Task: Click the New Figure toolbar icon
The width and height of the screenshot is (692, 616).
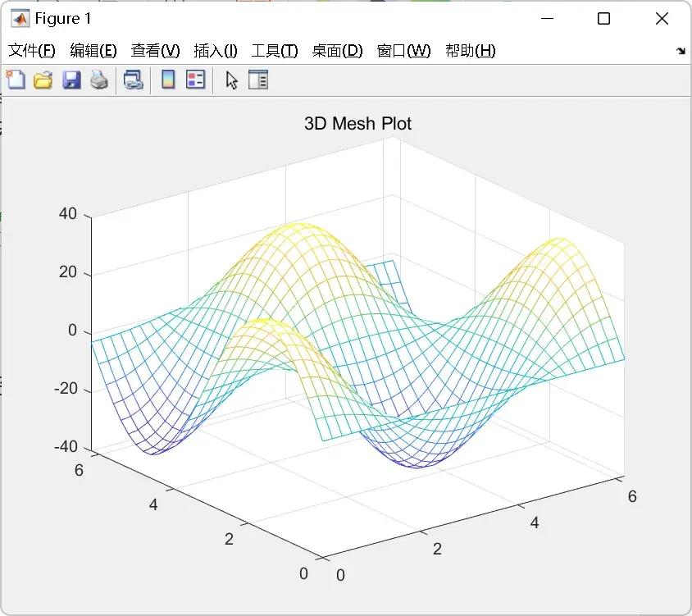Action: pyautogui.click(x=16, y=80)
